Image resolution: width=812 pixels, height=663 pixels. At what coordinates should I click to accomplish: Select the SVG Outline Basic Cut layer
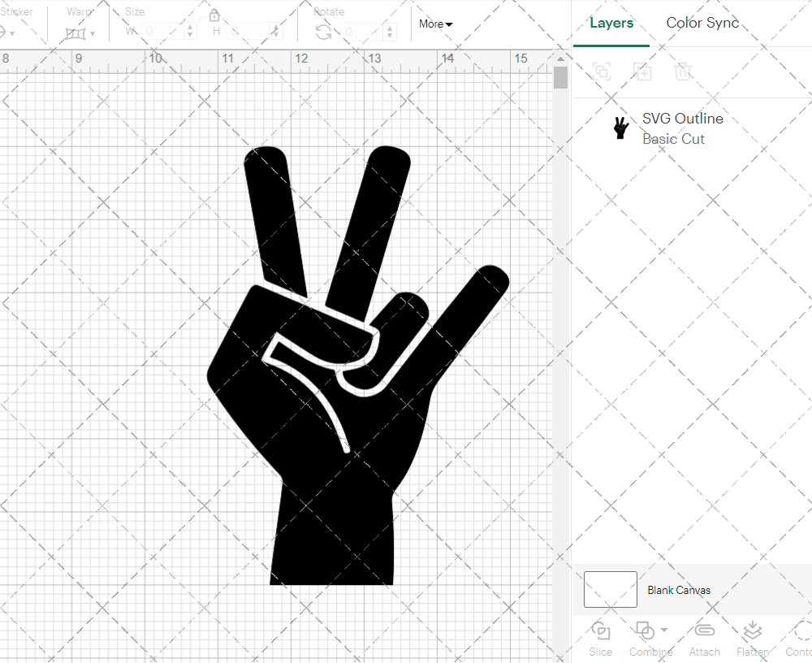(x=682, y=128)
